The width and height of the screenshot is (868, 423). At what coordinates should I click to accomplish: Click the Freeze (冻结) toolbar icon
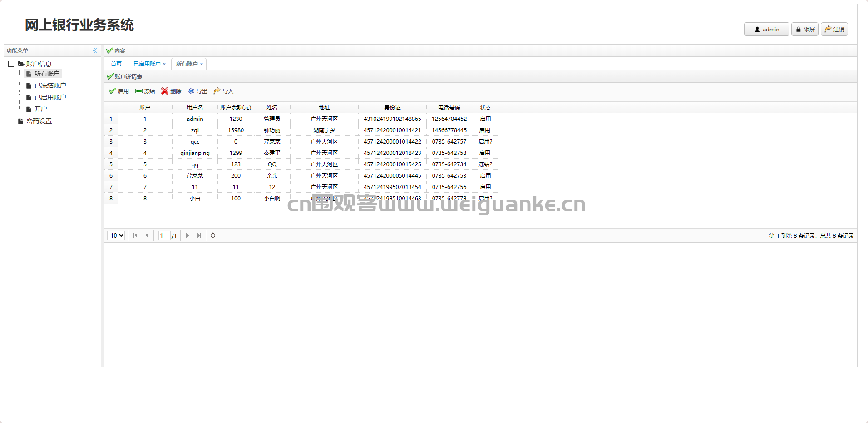point(139,91)
